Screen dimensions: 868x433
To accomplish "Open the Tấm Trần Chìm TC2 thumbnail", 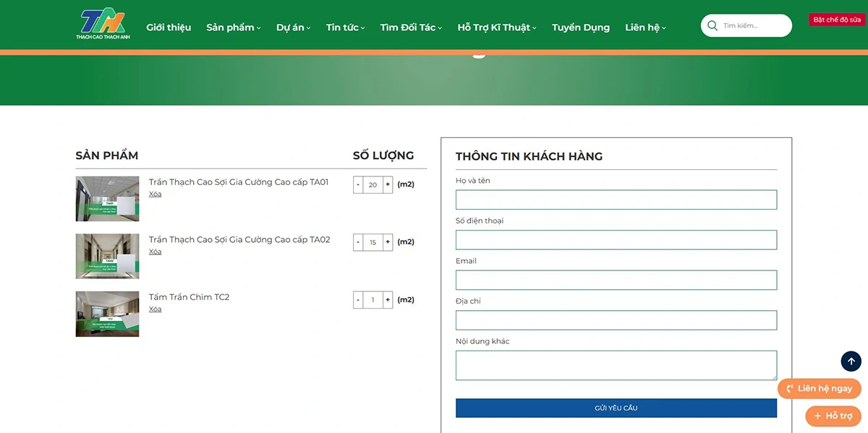I will point(107,314).
